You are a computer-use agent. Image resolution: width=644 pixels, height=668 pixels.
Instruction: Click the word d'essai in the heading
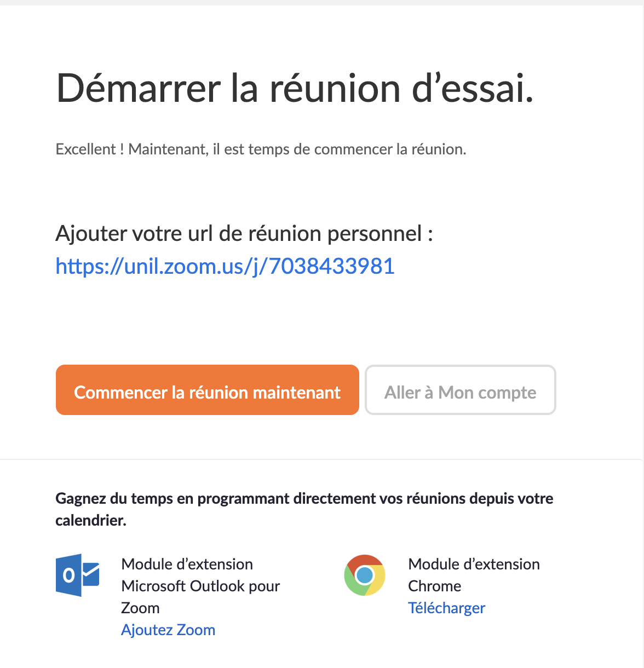tap(472, 89)
